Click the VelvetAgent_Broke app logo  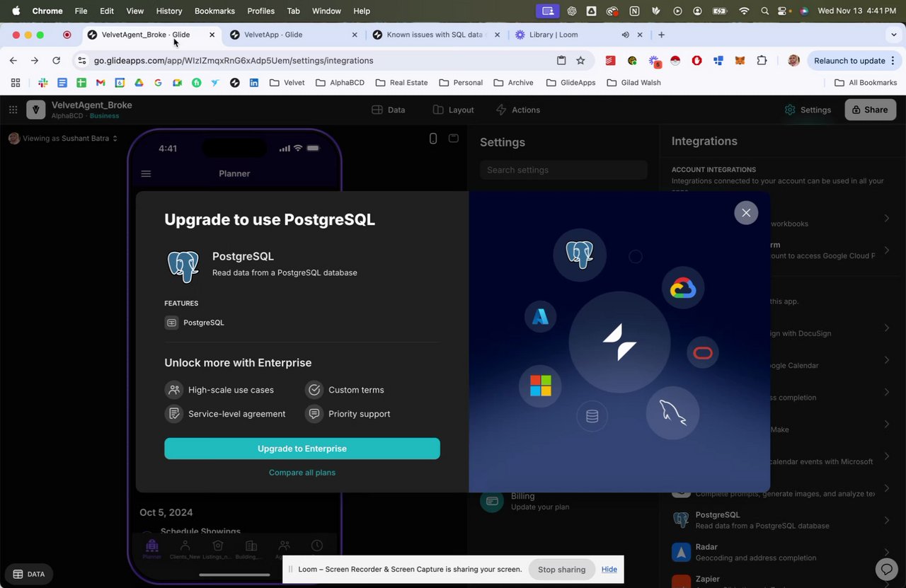[x=36, y=110]
